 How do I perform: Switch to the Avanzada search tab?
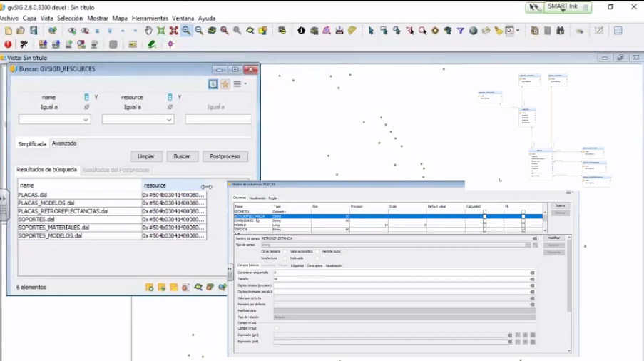click(64, 143)
